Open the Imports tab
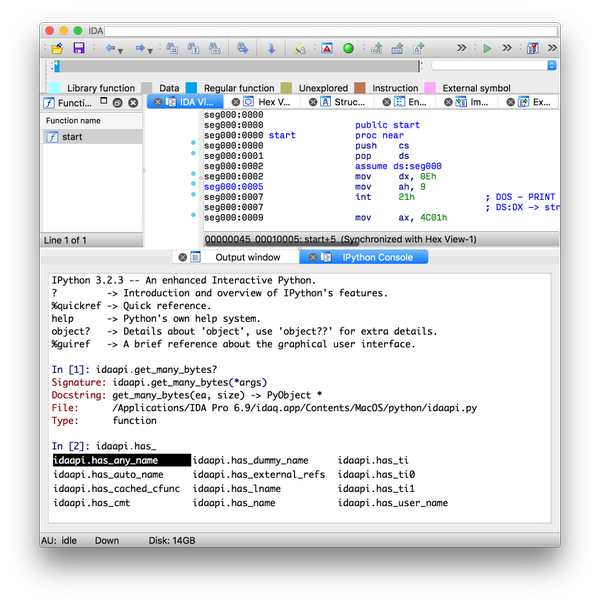 [479, 102]
